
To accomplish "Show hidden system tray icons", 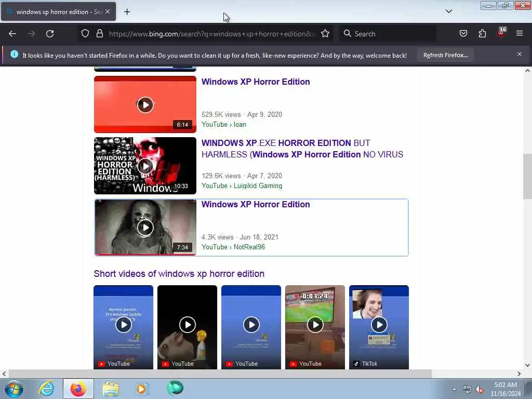I will 454,390.
